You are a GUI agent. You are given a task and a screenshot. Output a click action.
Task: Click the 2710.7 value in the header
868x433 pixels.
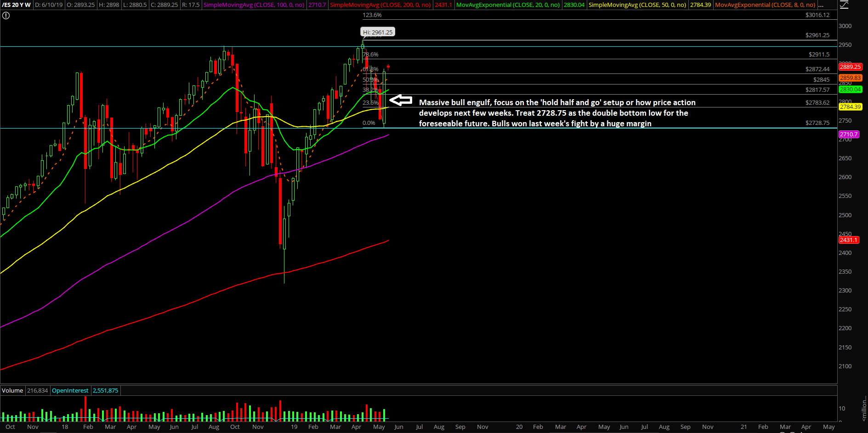tap(317, 5)
